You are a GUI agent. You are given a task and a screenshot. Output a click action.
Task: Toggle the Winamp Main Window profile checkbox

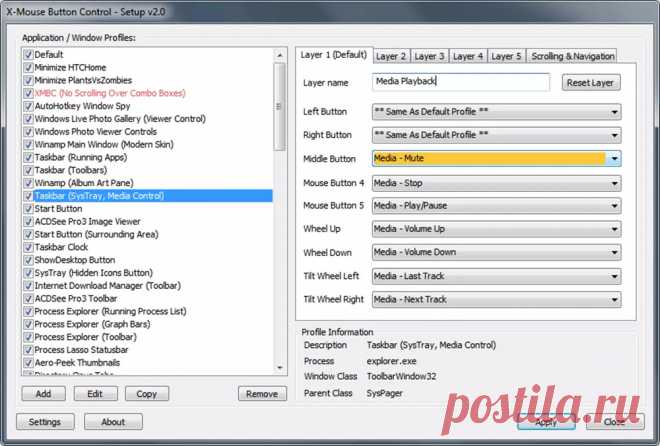pyautogui.click(x=28, y=144)
